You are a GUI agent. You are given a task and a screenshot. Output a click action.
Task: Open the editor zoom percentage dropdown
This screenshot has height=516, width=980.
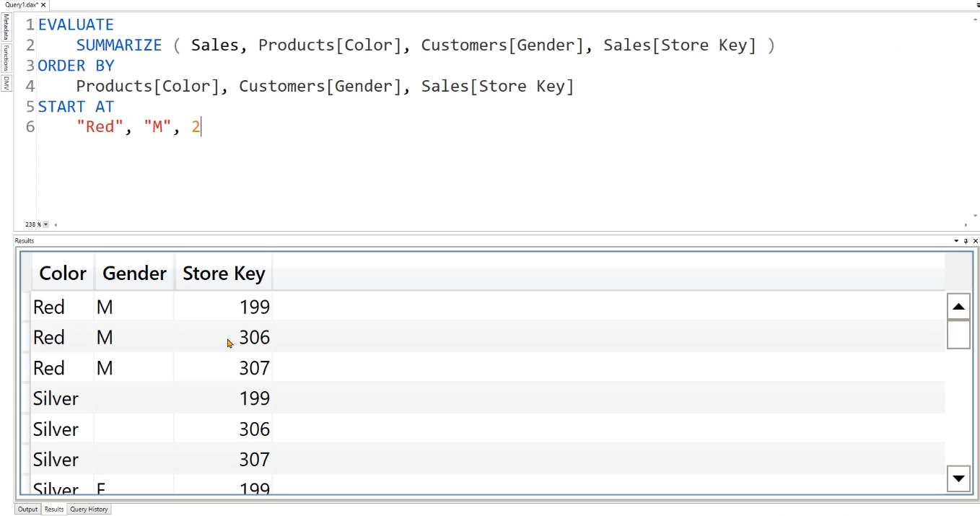point(46,224)
